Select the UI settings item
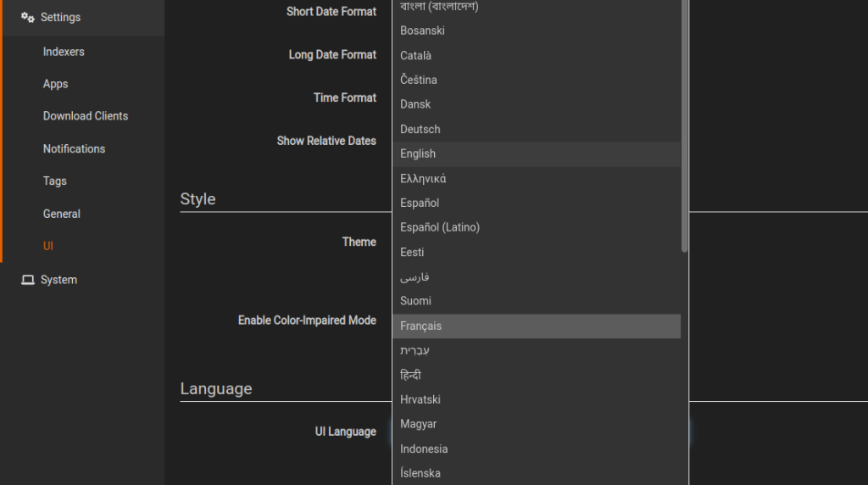The height and width of the screenshot is (485, 868). click(48, 246)
